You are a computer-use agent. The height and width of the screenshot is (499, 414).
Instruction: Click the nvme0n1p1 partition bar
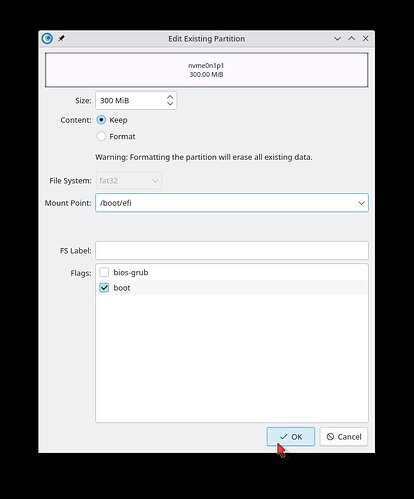[207, 70]
